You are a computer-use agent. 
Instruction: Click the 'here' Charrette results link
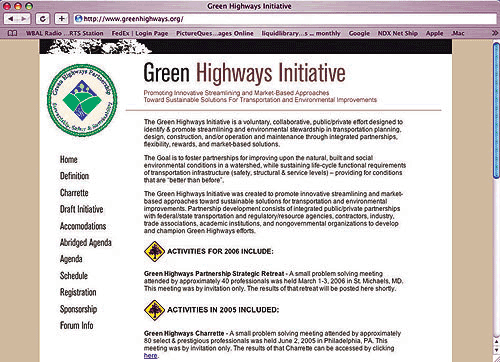[150, 356]
